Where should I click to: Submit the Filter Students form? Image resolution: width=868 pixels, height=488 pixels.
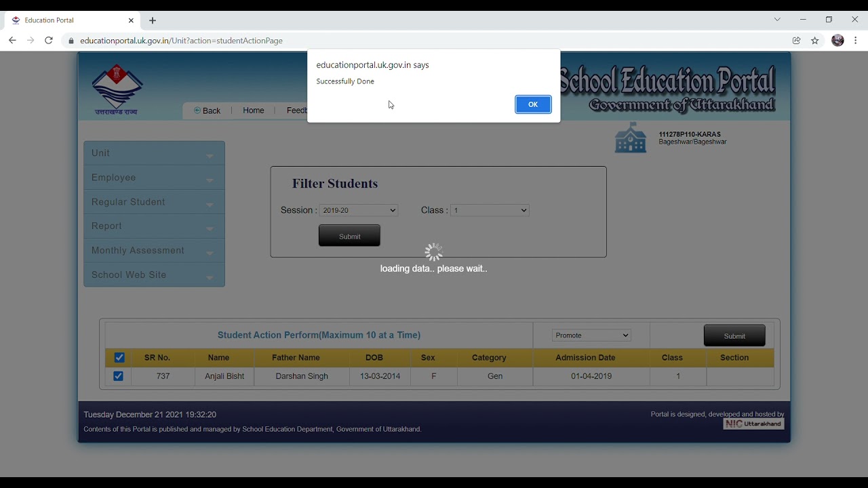349,236
